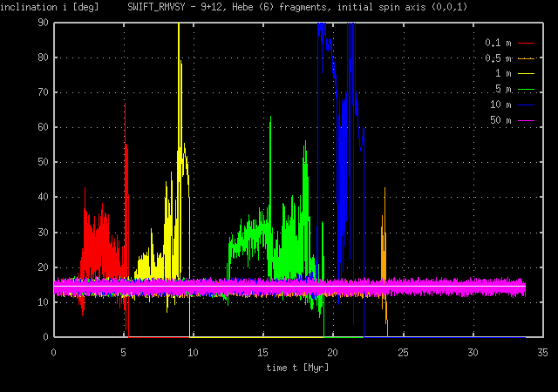
Task: Click the blue 10 m legend line
Action: coord(526,105)
